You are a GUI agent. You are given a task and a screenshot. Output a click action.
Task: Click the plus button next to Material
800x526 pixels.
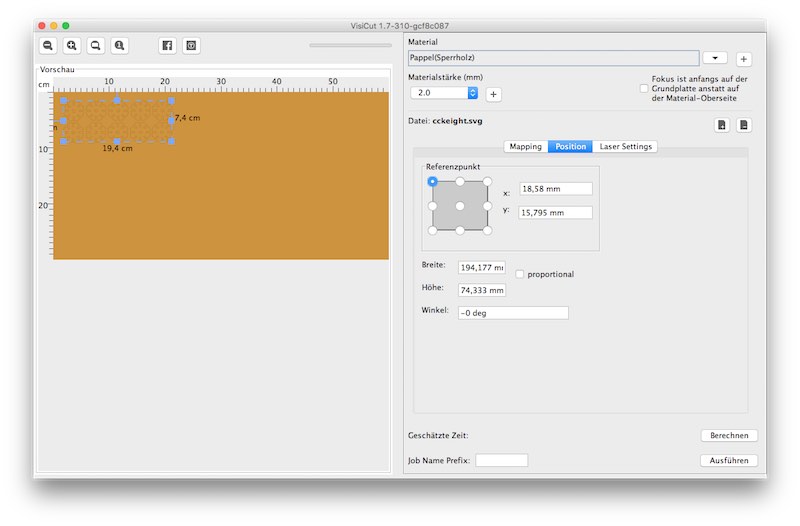[743, 59]
